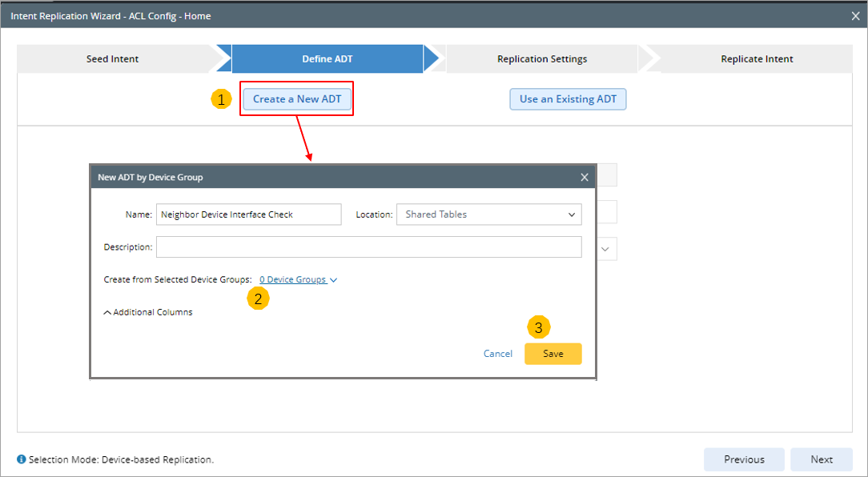This screenshot has height=477, width=868.
Task: Collapse the Additional Columns section
Action: (148, 312)
